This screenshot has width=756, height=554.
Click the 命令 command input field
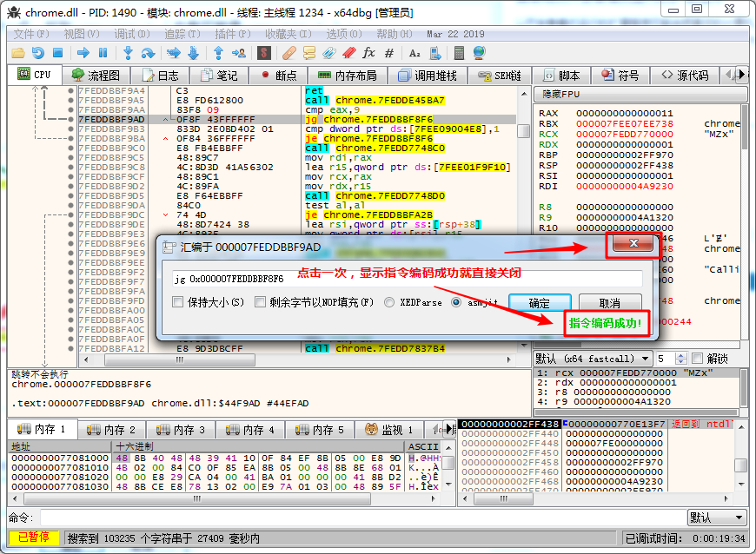362,518
